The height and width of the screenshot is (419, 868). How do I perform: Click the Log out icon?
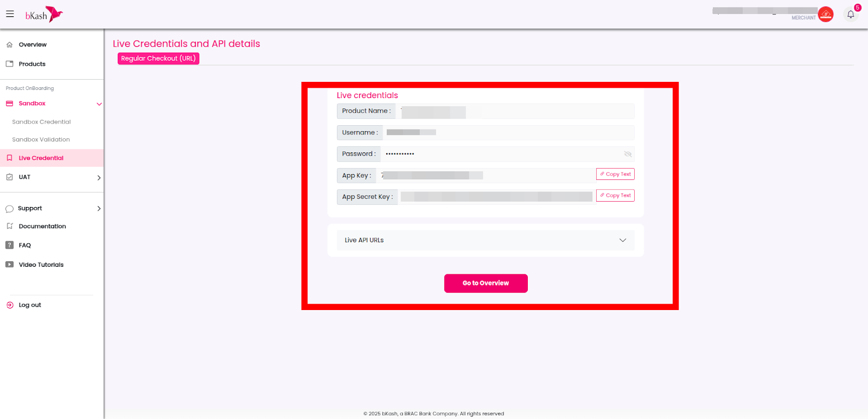10,305
